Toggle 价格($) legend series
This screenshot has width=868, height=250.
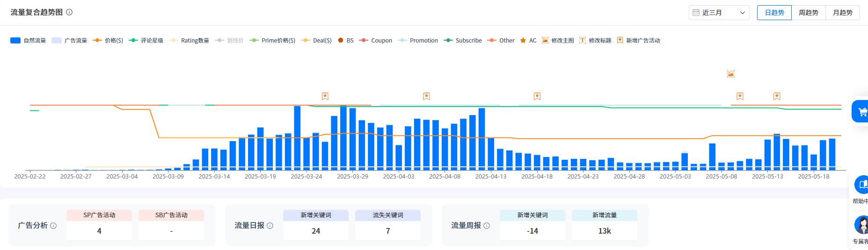(x=108, y=41)
